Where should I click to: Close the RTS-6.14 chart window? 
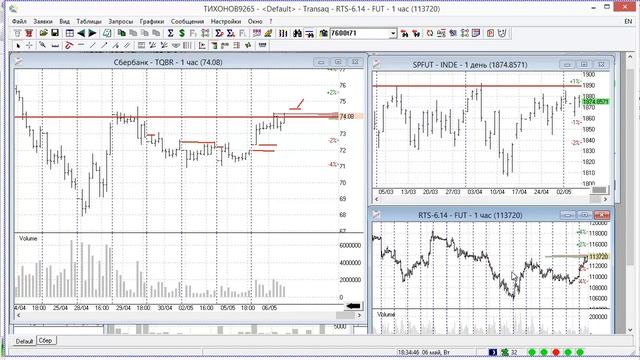[602, 215]
